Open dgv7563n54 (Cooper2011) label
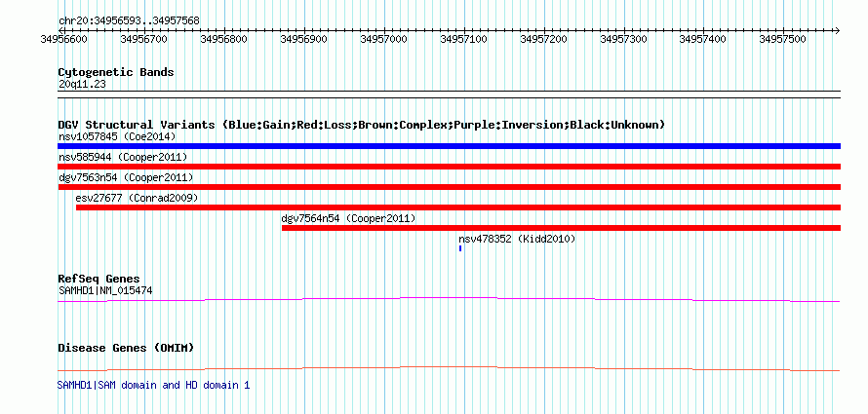 [x=125, y=177]
